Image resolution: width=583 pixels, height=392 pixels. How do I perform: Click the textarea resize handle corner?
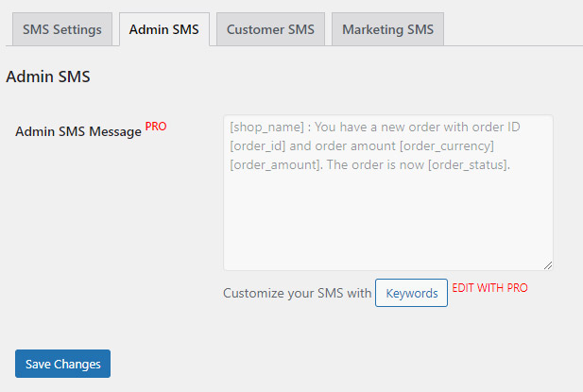(548, 265)
